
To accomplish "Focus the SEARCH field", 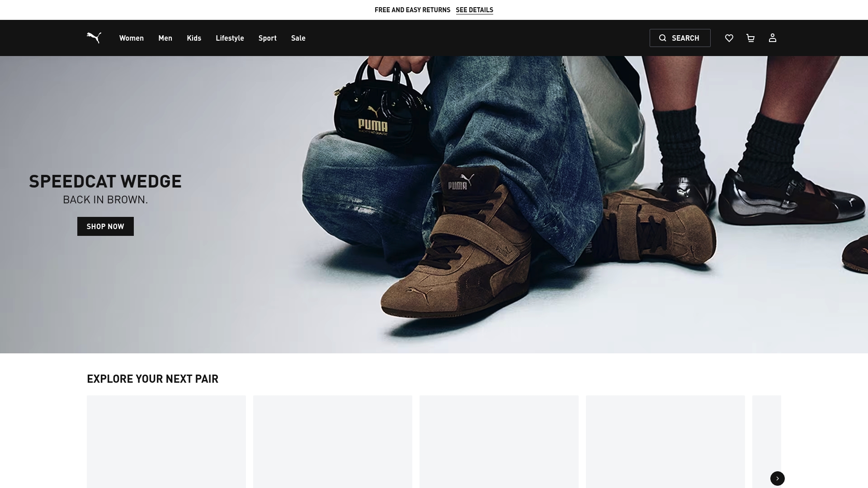I will (680, 38).
